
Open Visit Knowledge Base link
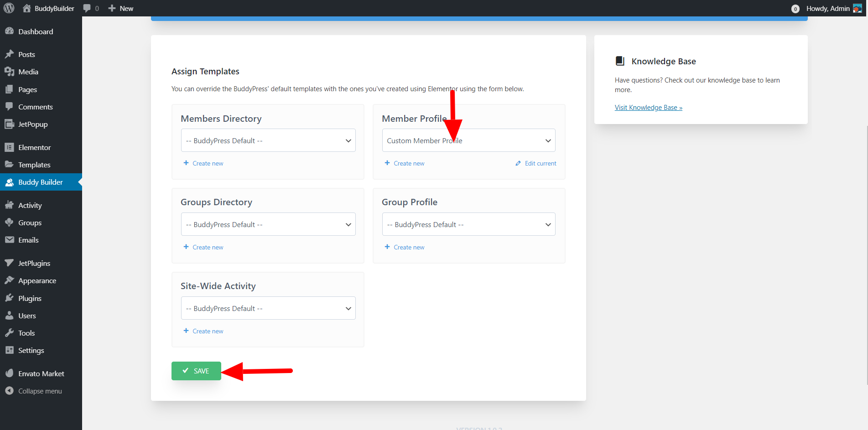[x=648, y=108]
